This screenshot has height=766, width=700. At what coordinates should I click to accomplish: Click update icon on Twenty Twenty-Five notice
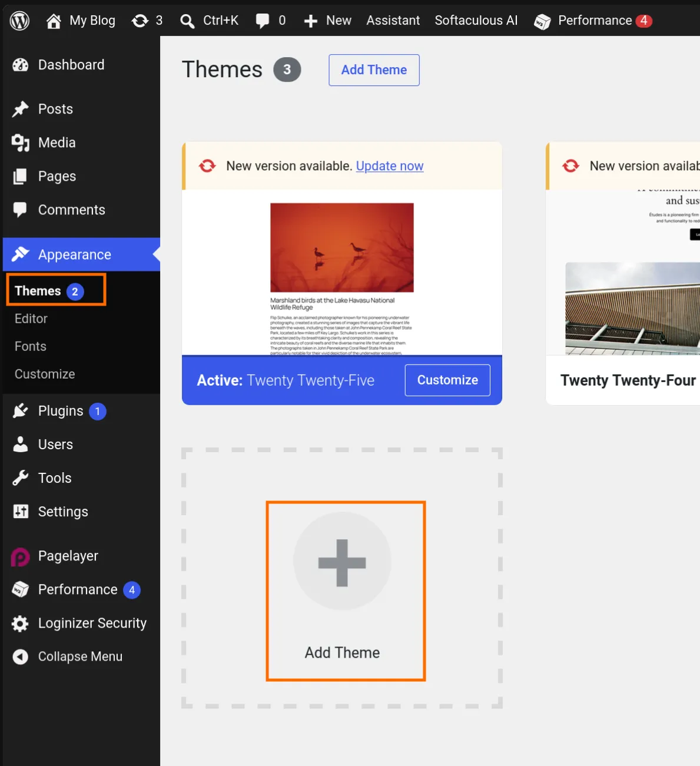[x=207, y=166]
